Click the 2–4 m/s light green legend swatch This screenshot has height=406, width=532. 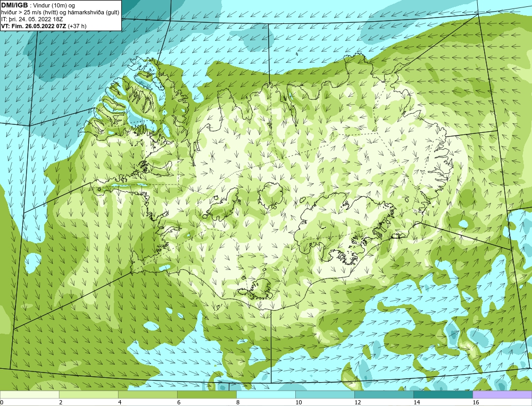click(88, 394)
